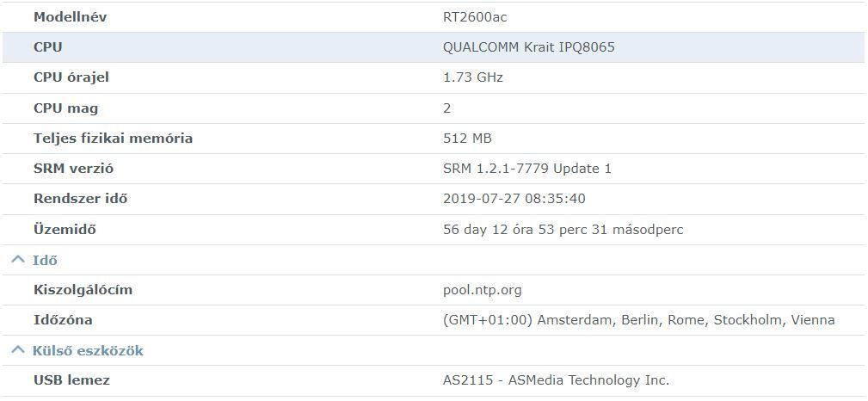Collapse the Külső eszközök section chevron
This screenshot has width=868, height=401.
pyautogui.click(x=18, y=350)
